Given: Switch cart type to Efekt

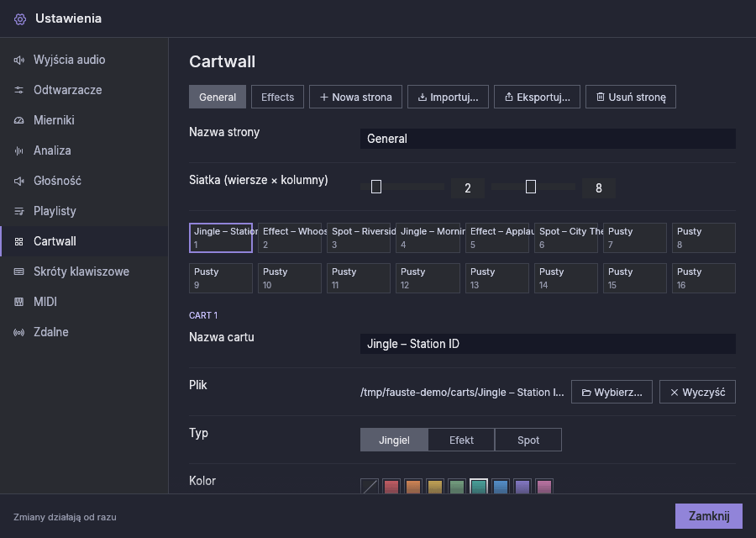Looking at the screenshot, I should (461, 440).
